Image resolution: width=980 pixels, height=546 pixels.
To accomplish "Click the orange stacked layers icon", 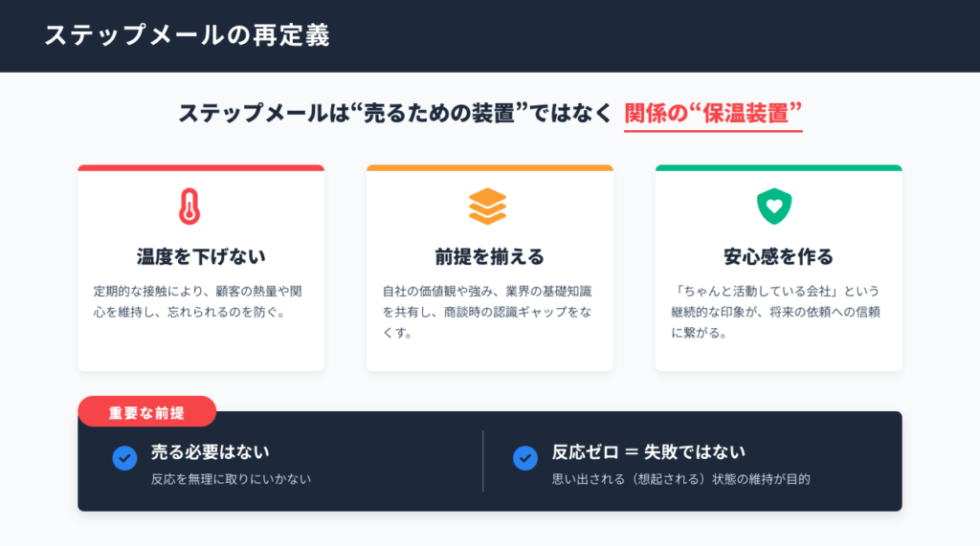I will pos(488,206).
